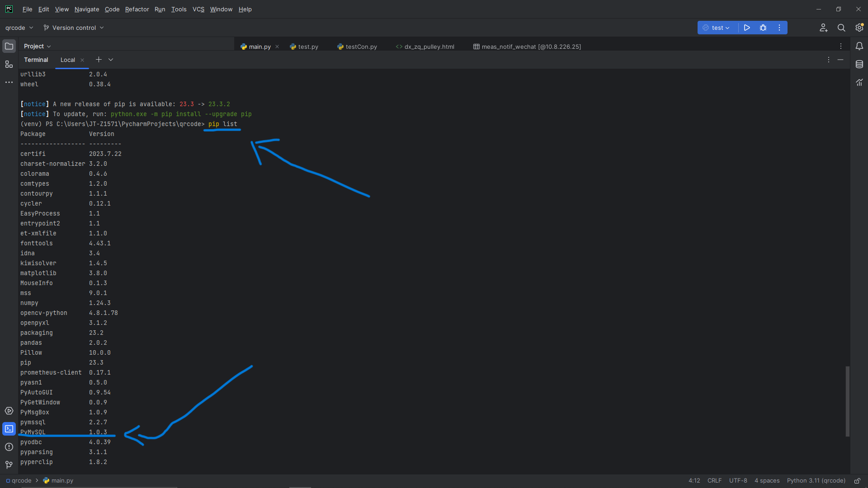Open the SciView chart icon
The height and width of the screenshot is (488, 868).
point(859,82)
